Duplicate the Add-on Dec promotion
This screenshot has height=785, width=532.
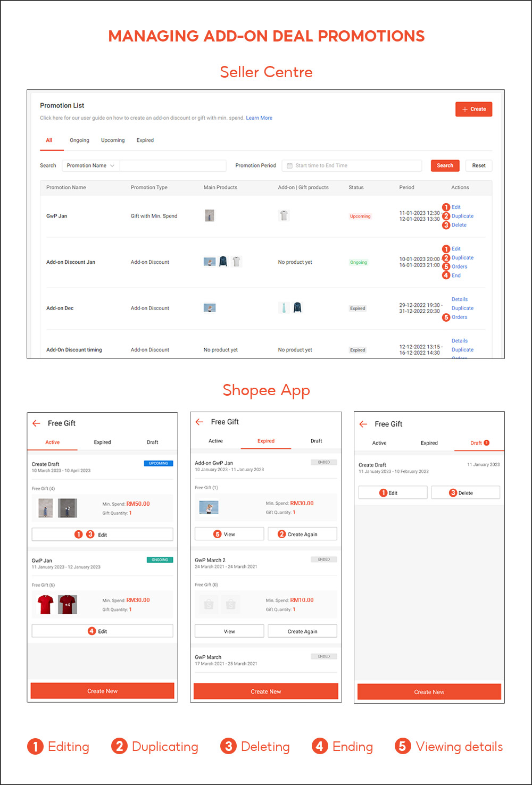point(462,308)
